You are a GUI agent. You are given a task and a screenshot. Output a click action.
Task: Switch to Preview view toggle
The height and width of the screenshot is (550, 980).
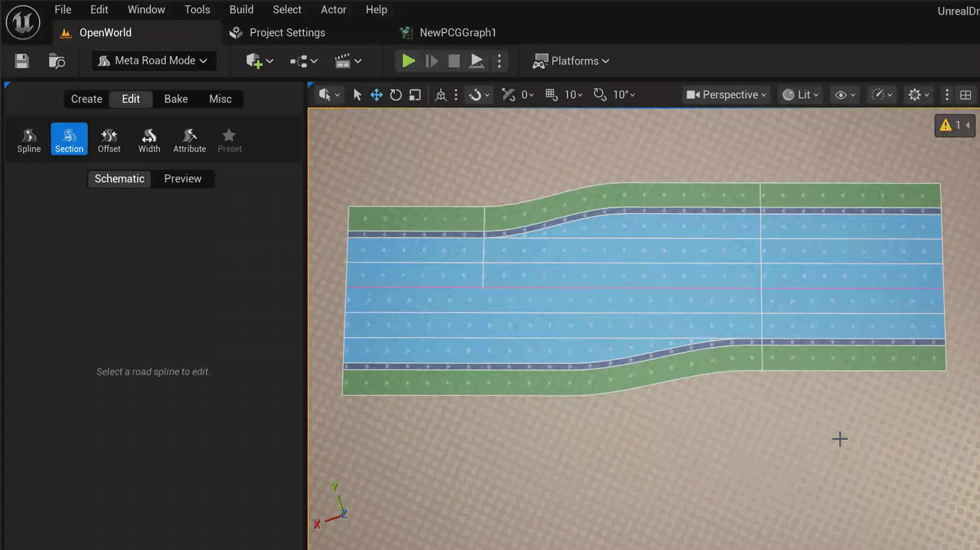pyautogui.click(x=183, y=178)
